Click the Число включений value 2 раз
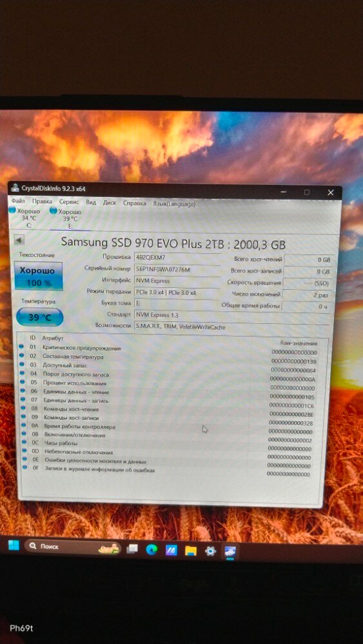Image resolution: width=363 pixels, height=644 pixels. coord(307,294)
